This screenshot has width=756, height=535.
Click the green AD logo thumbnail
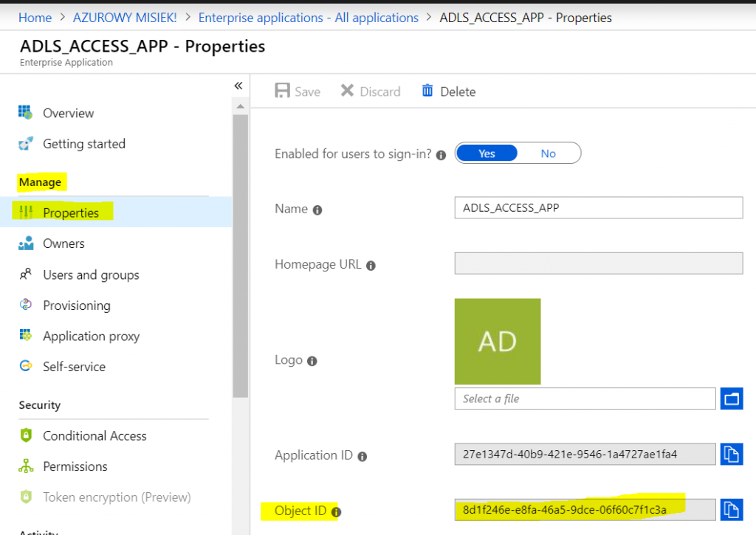pyautogui.click(x=497, y=341)
